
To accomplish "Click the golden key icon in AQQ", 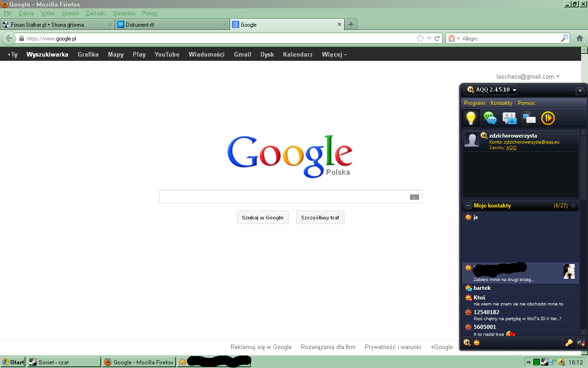I will pos(569,342).
